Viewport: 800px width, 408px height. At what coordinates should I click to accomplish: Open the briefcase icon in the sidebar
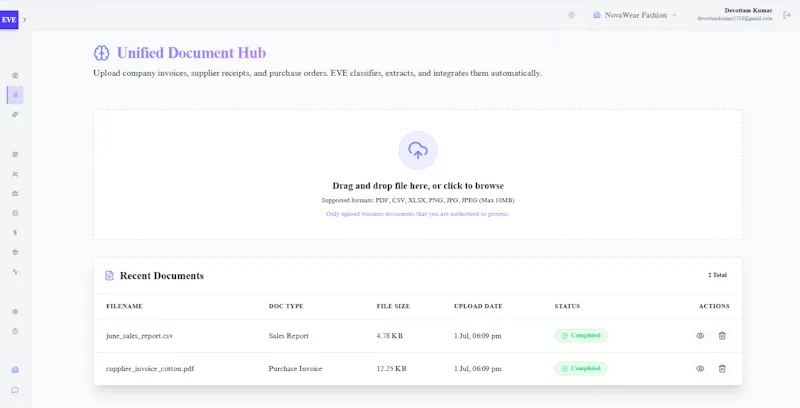(15, 193)
